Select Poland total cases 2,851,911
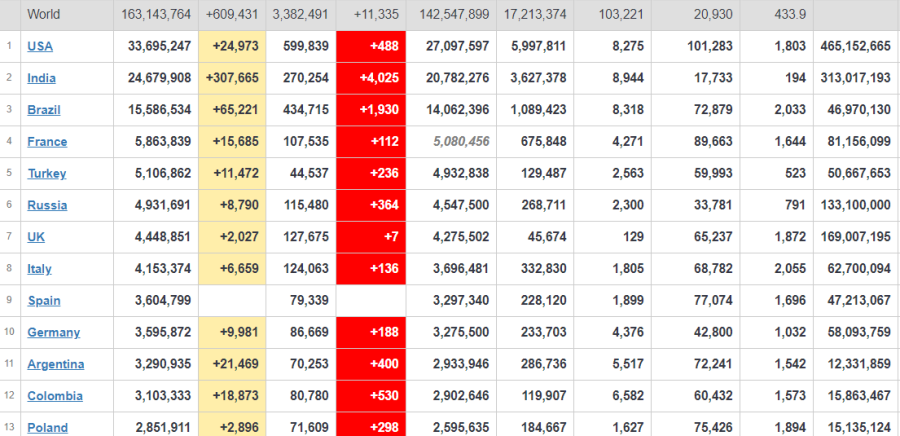Screen dimensions: 900x436 click(163, 428)
